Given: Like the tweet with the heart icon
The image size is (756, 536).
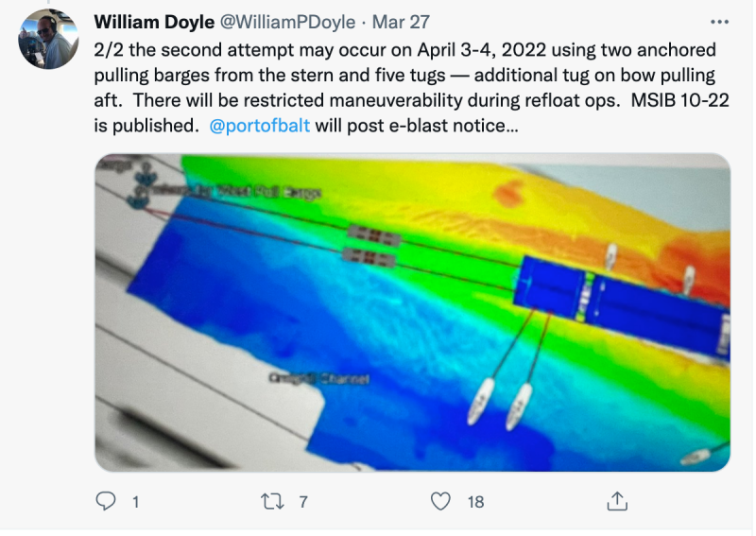Looking at the screenshot, I should [440, 501].
